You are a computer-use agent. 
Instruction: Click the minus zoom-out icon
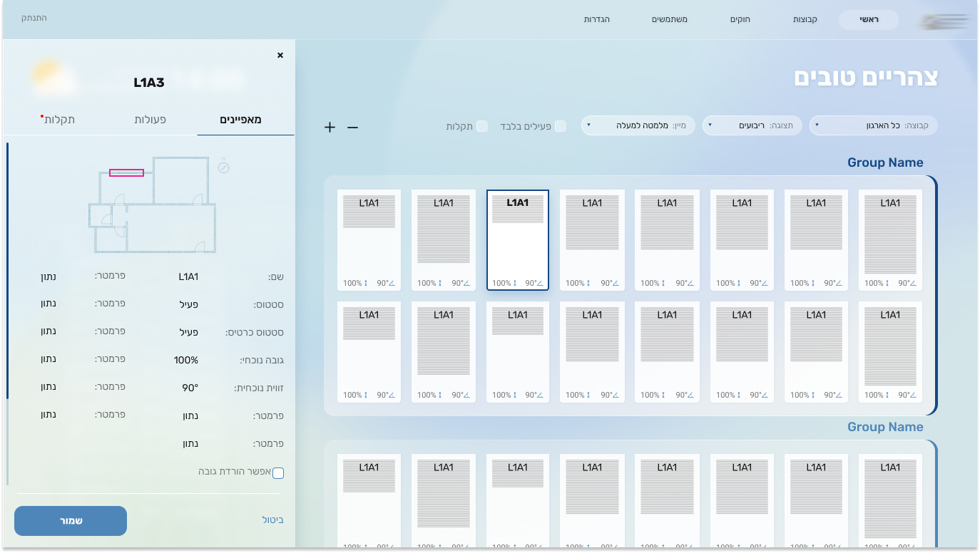(352, 128)
